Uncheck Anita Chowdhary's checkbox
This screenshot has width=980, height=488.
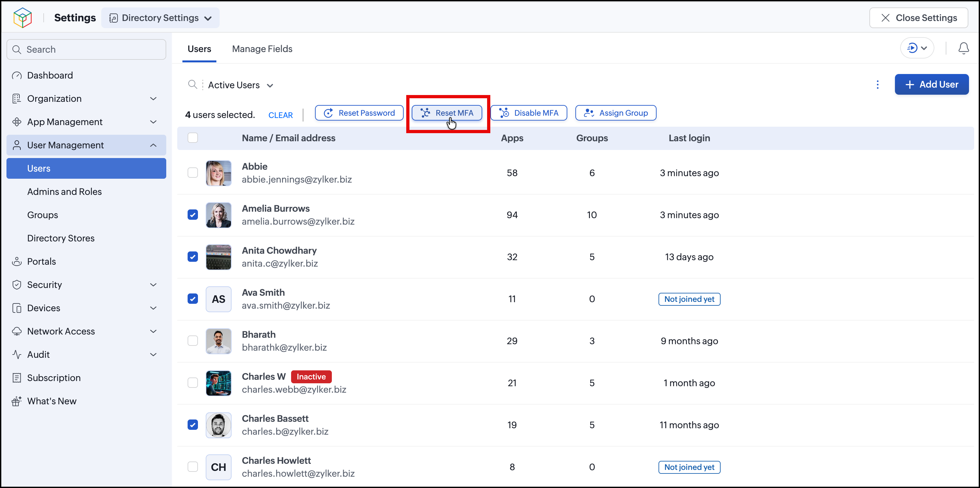pos(192,257)
